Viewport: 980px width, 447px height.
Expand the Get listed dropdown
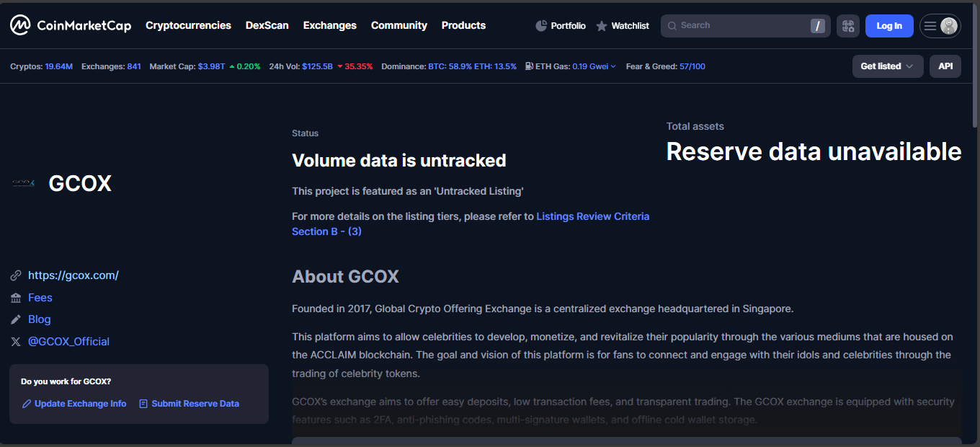click(887, 66)
